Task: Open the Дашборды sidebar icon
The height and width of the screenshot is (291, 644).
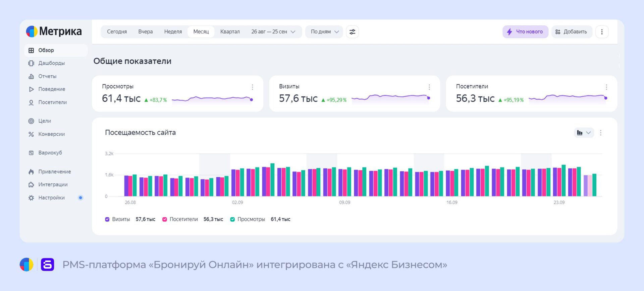Action: pyautogui.click(x=31, y=63)
